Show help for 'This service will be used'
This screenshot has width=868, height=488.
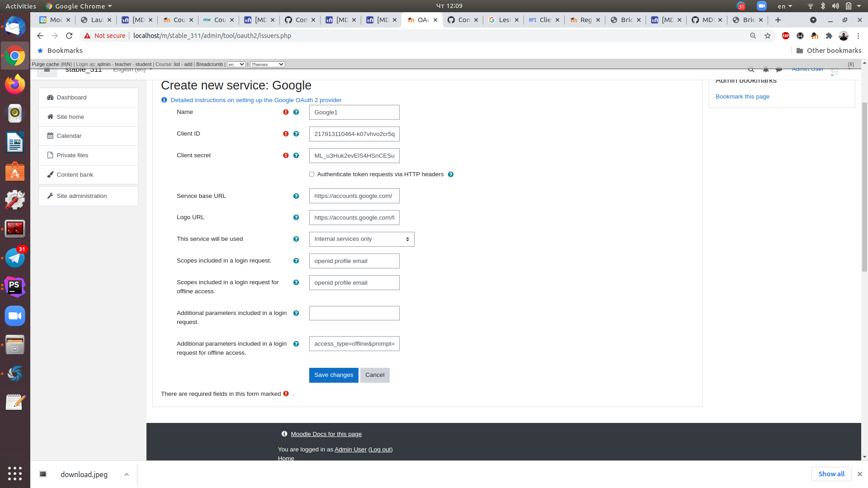click(x=296, y=239)
